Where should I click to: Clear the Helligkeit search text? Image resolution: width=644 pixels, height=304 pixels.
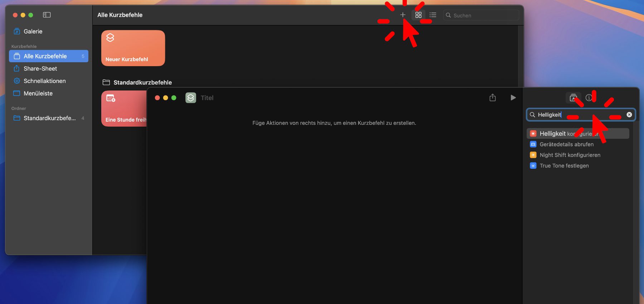tap(629, 115)
